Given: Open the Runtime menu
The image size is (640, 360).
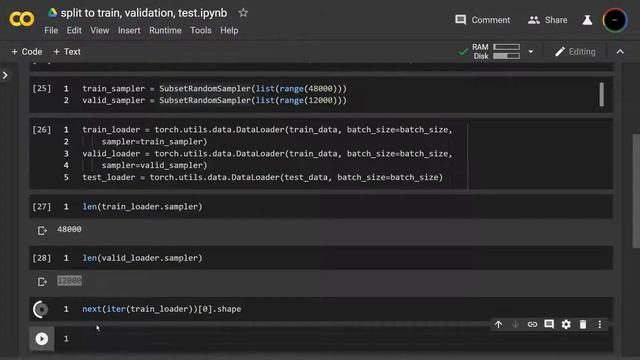Looking at the screenshot, I should tap(165, 31).
